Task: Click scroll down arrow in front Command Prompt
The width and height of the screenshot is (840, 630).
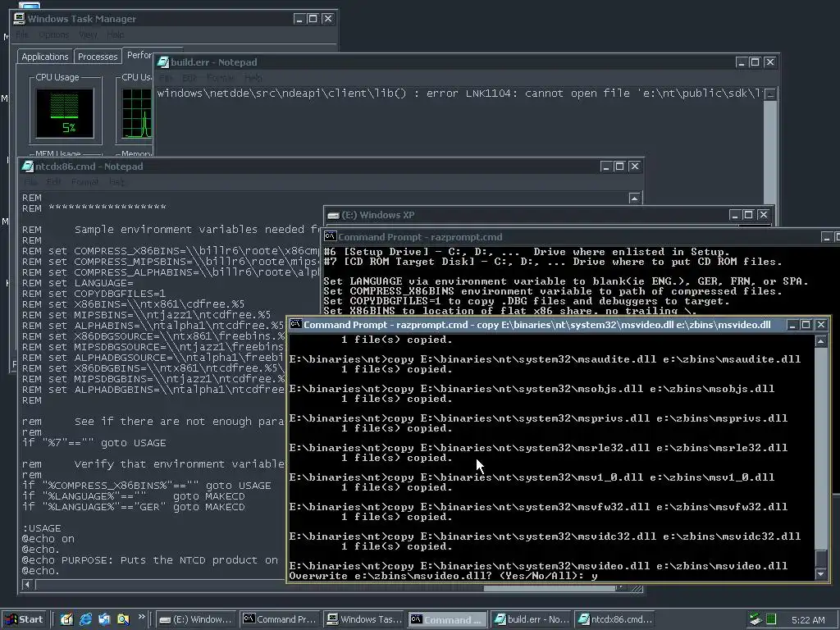Action: pos(820,573)
